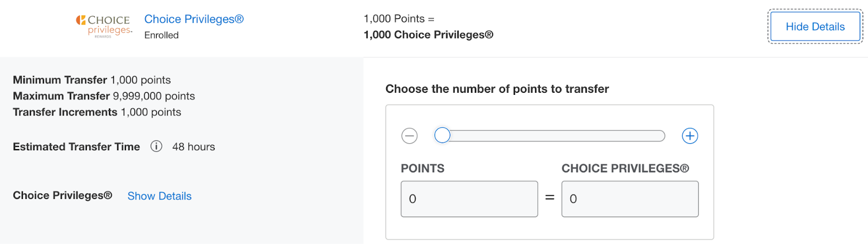
Task: Collapse the panel with Hide Details
Action: point(815,27)
